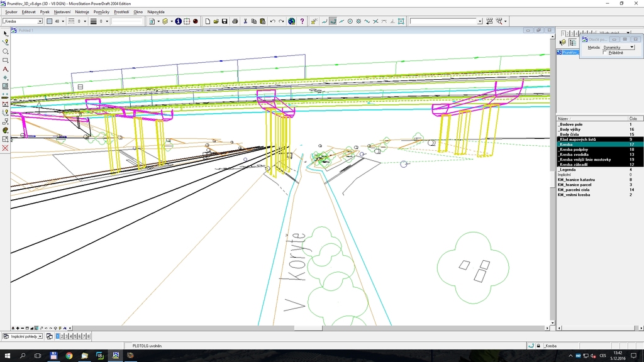Click the active color swatch 48
The height and width of the screenshot is (362, 644).
click(50, 21)
